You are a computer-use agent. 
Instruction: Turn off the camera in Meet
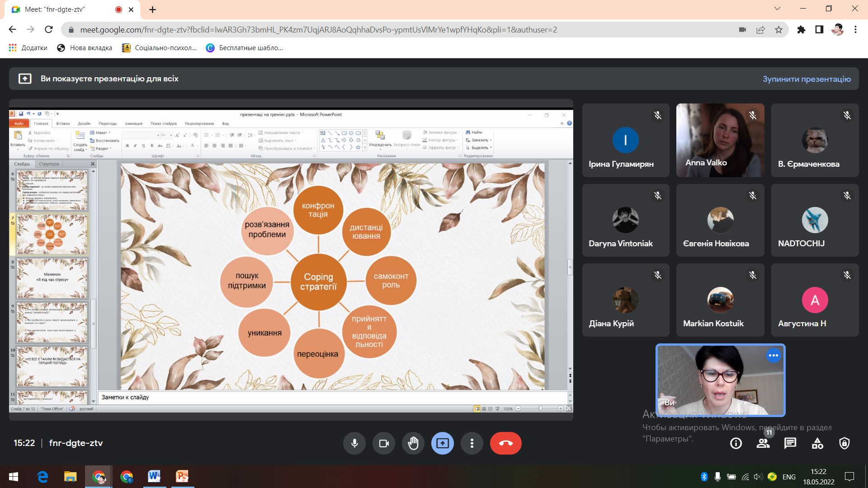pos(384,443)
